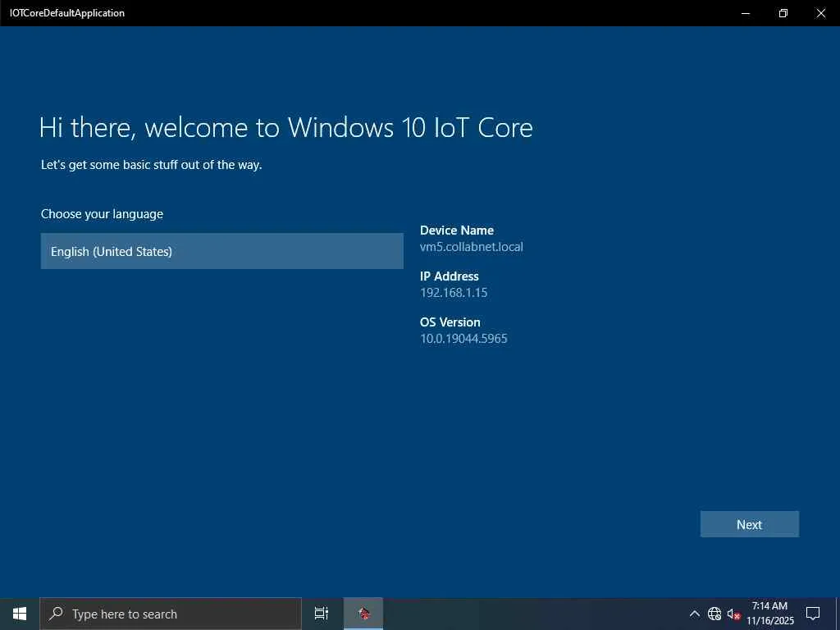Open the network status tray icon

714,614
